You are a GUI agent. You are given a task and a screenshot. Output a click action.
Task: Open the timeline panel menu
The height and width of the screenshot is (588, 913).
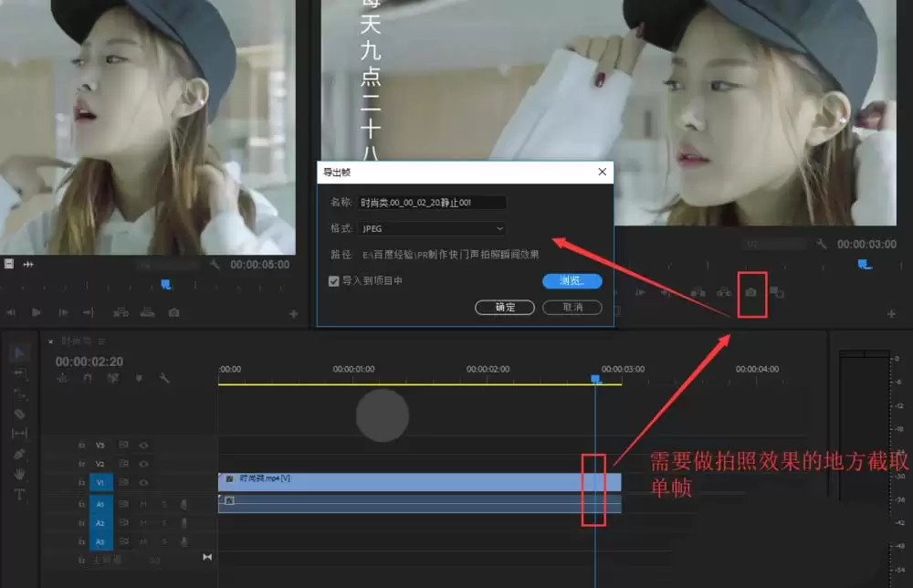tap(102, 341)
